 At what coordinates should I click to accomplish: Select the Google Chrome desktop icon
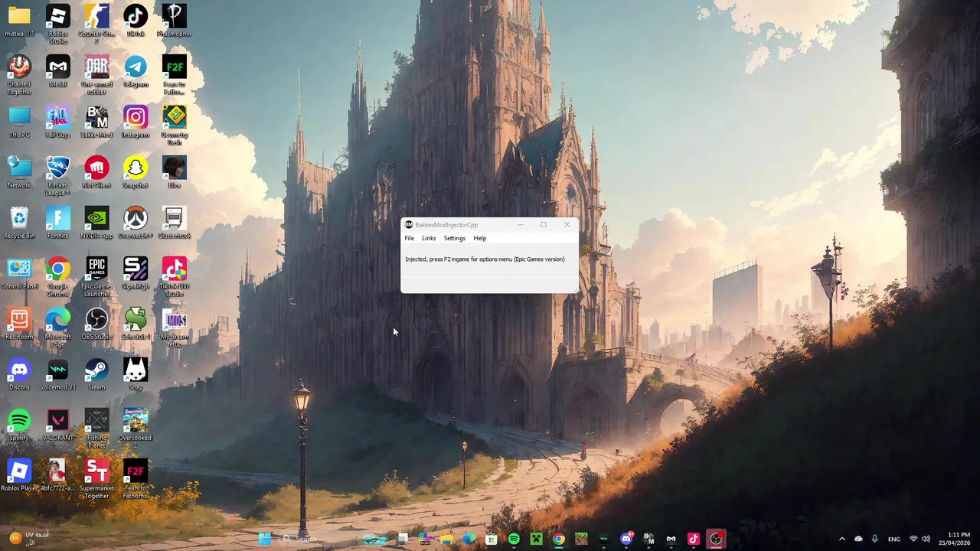[58, 277]
